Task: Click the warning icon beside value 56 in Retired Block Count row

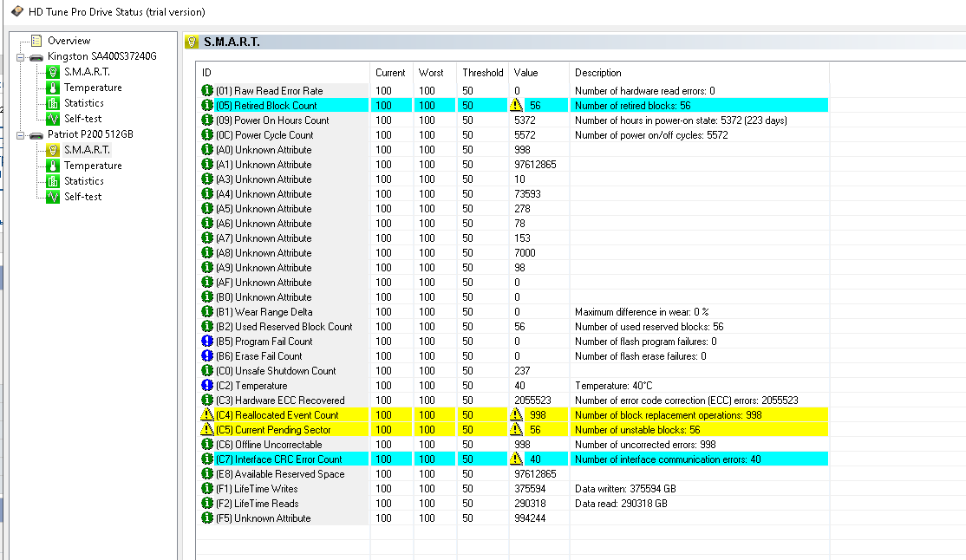Action: (x=516, y=106)
